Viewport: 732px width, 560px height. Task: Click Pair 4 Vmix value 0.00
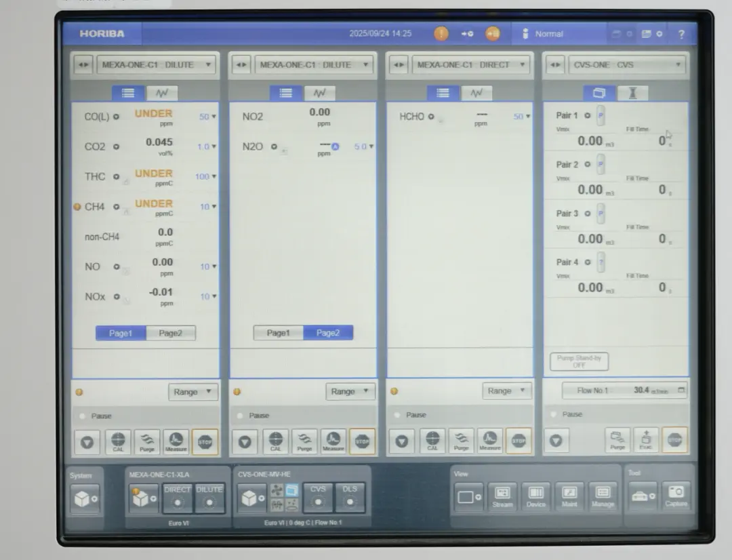point(590,287)
